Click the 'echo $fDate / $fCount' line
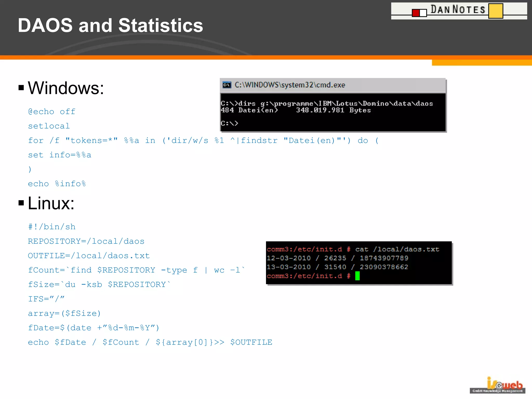Image resolution: width=532 pixels, height=399 pixels. point(150,342)
